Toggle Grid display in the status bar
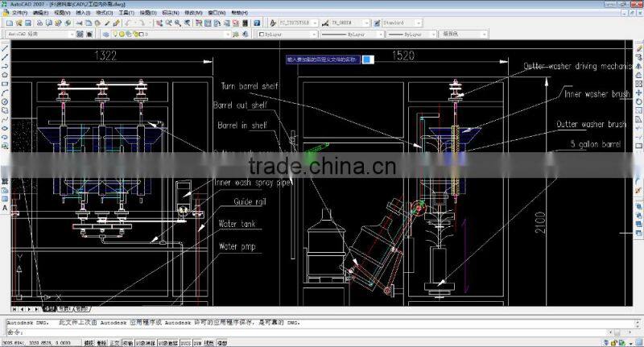This screenshot has height=347, width=644. tap(101, 342)
